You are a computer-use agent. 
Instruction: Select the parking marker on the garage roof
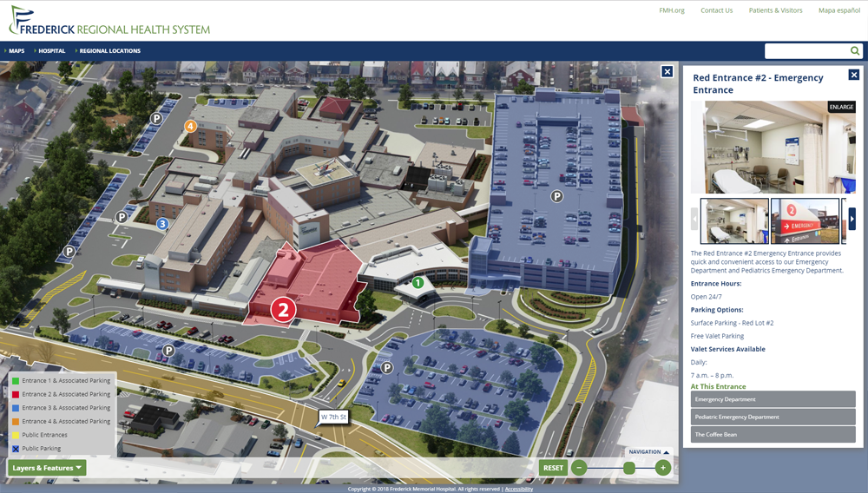tap(557, 196)
